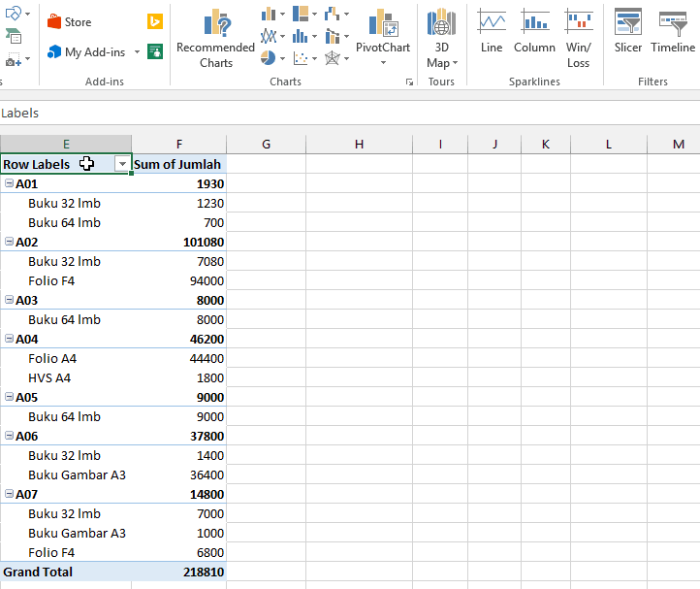700x589 pixels.
Task: Insert a Slicer filter
Action: [627, 30]
